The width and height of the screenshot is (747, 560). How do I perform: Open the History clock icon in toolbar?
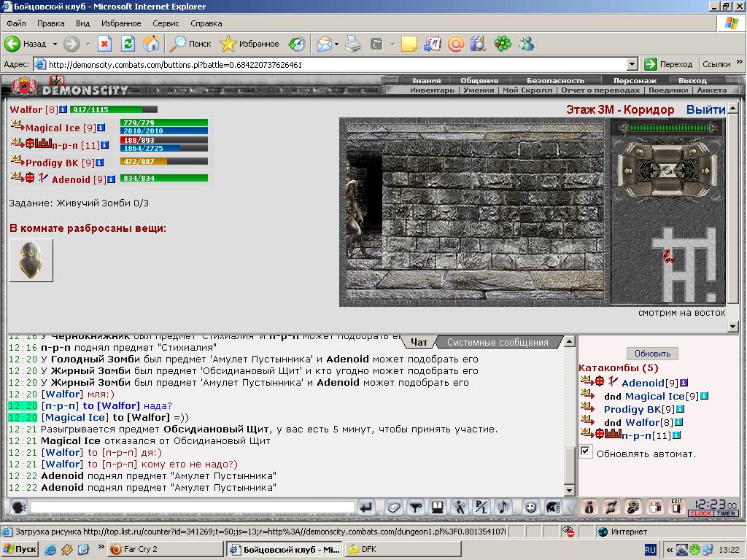point(297,44)
